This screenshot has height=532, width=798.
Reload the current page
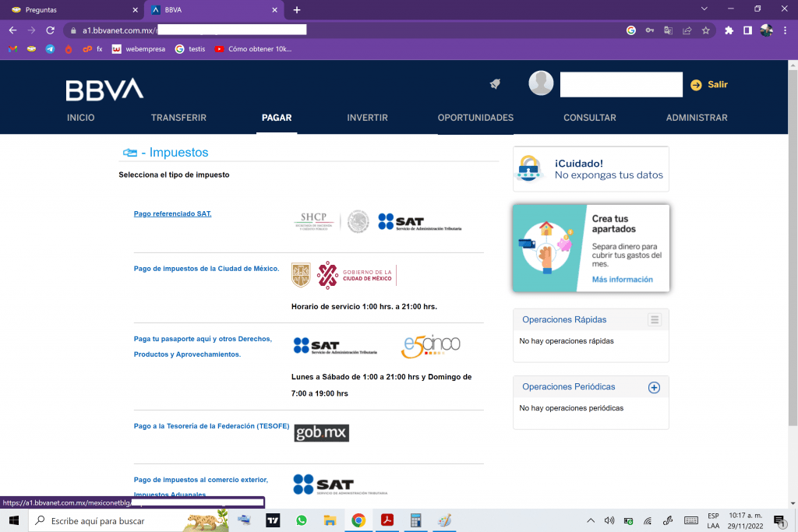[50, 30]
